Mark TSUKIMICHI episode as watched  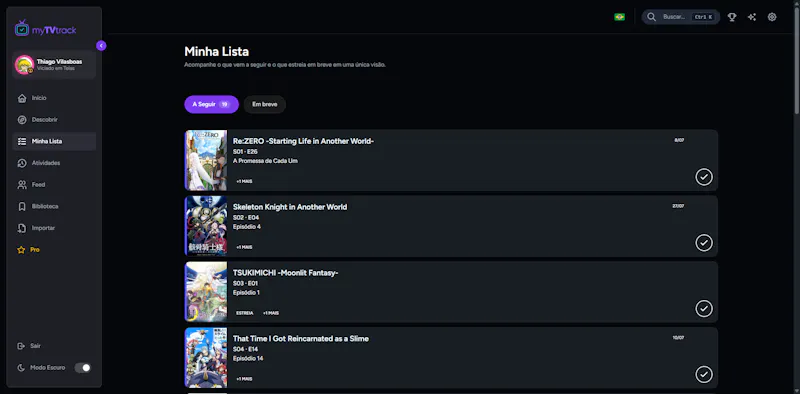tap(704, 309)
